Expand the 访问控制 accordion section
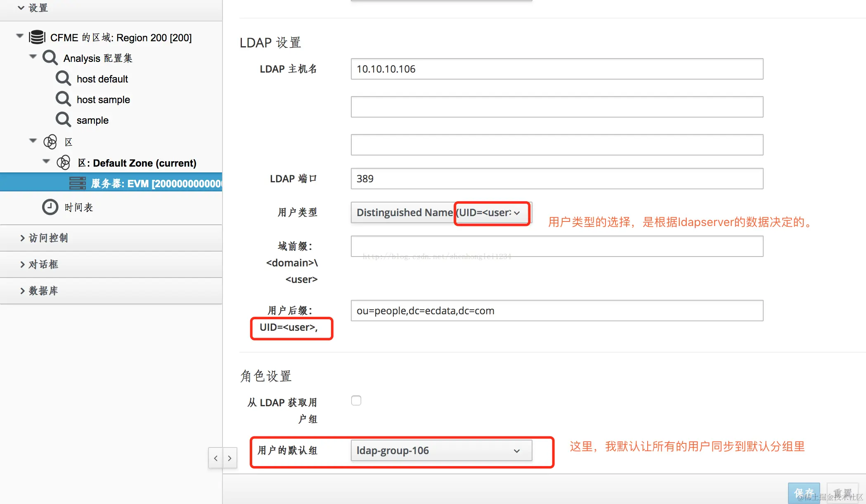This screenshot has width=866, height=504. 48,238
